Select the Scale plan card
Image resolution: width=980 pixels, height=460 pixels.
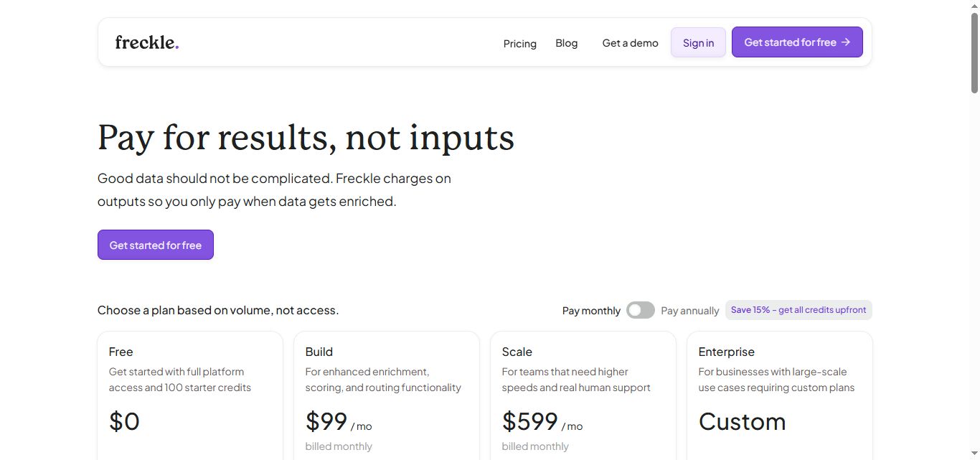point(583,395)
